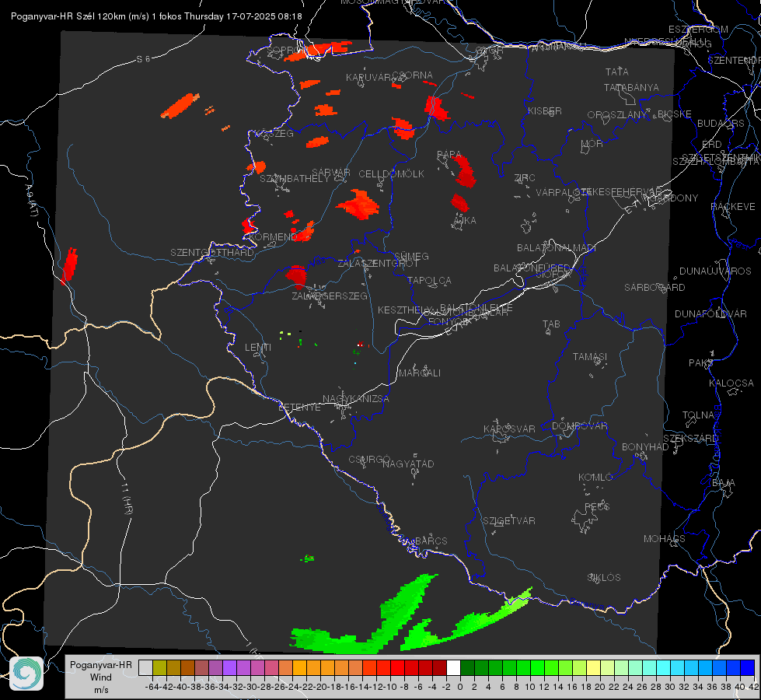Click the Poganyvar-HR Wind m/s legend title

(x=101, y=677)
